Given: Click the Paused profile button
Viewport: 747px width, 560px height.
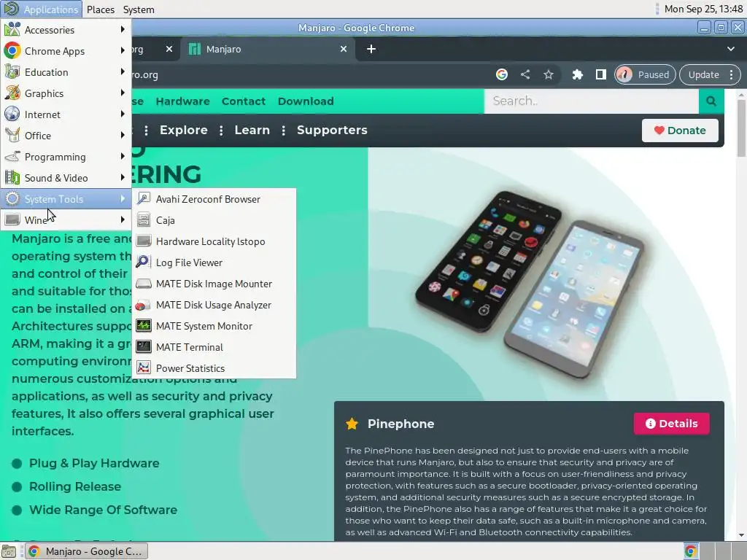Looking at the screenshot, I should click(645, 74).
